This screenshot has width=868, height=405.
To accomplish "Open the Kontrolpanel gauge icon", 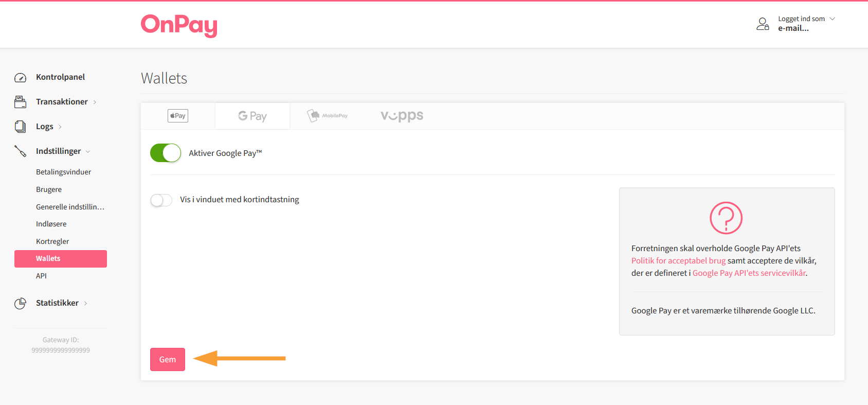I will coord(20,78).
